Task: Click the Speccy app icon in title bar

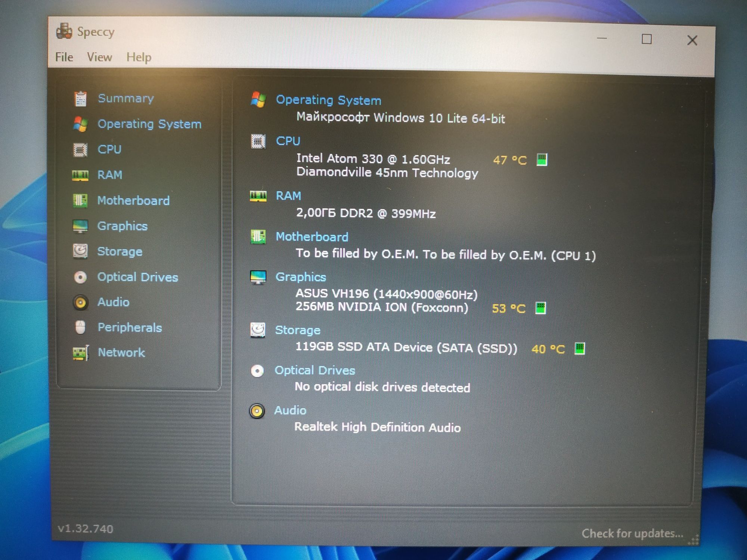Action: [64, 31]
